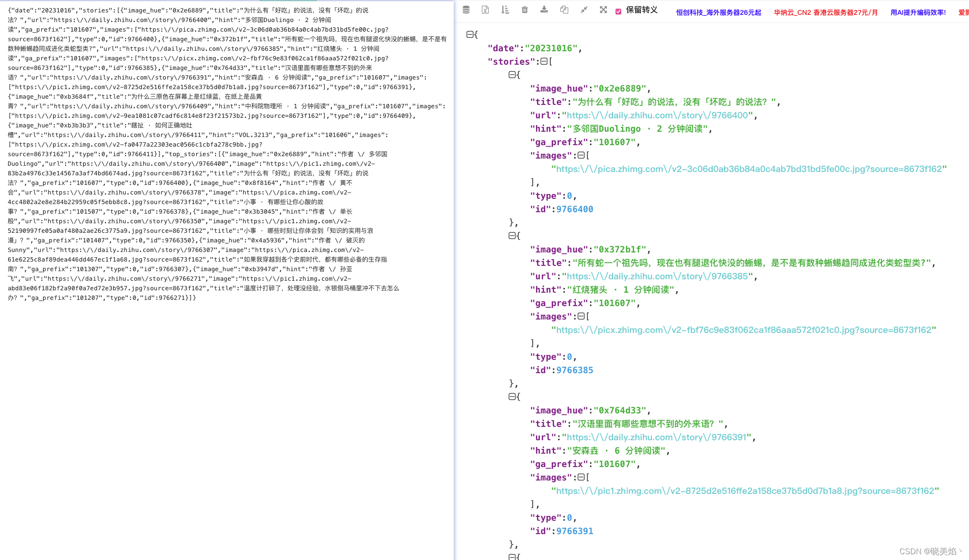
Task: Collapse the story object with id 9766385
Action: [x=512, y=236]
